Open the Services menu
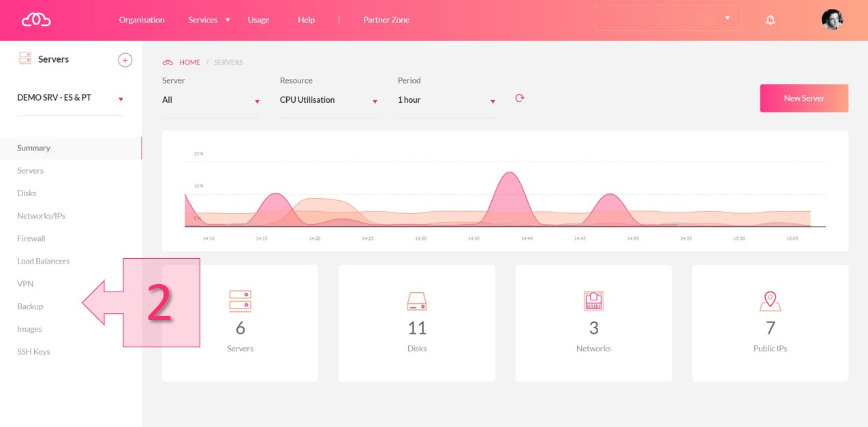Image resolution: width=868 pixels, height=427 pixels. pos(208,20)
